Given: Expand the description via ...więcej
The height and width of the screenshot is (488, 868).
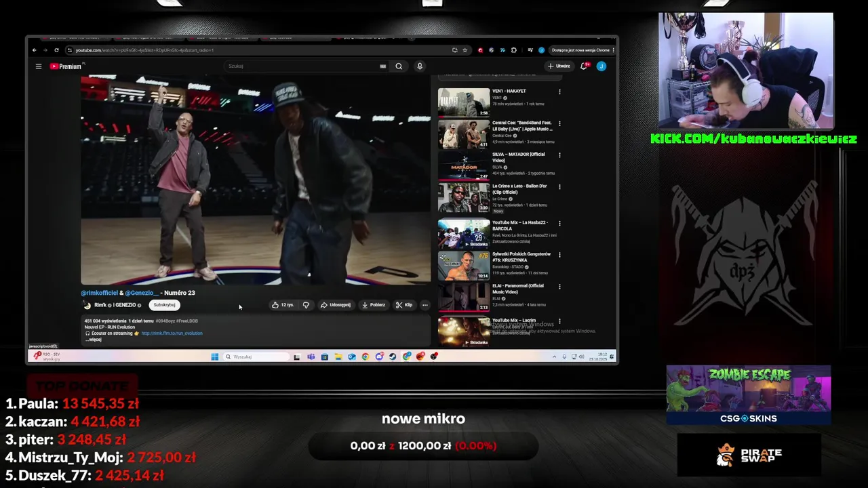Looking at the screenshot, I should 94,340.
